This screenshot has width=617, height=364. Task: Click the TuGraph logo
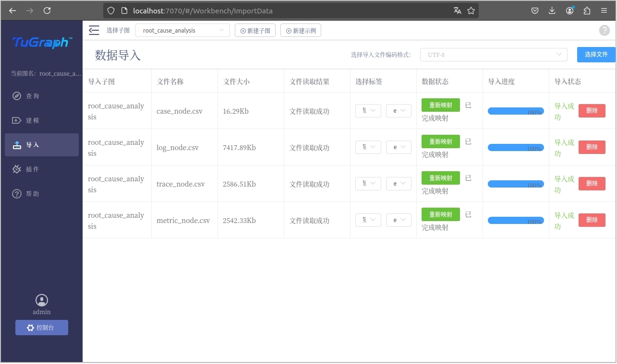[42, 43]
